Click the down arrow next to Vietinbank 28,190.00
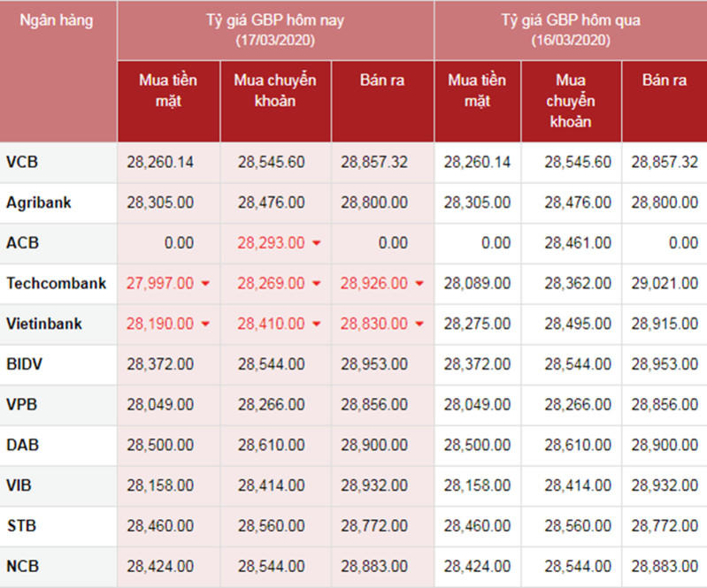Screen dimensions: 707x588 point(205,324)
